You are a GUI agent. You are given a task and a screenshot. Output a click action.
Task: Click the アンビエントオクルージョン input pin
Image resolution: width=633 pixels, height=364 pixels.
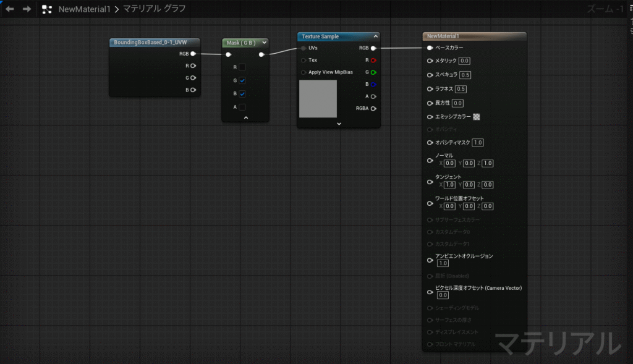pyautogui.click(x=430, y=260)
